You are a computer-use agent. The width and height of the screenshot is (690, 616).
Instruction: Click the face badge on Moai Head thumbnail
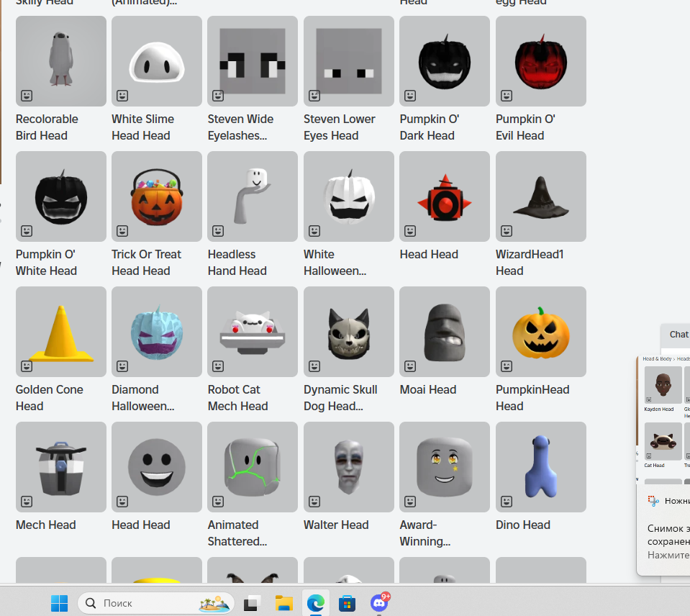[410, 366]
